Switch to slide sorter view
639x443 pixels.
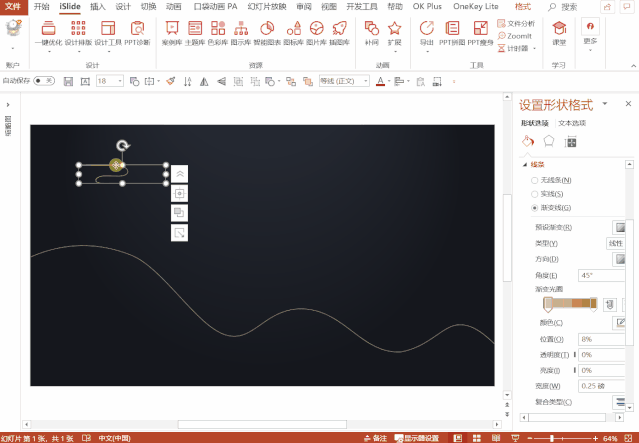click(x=476, y=438)
